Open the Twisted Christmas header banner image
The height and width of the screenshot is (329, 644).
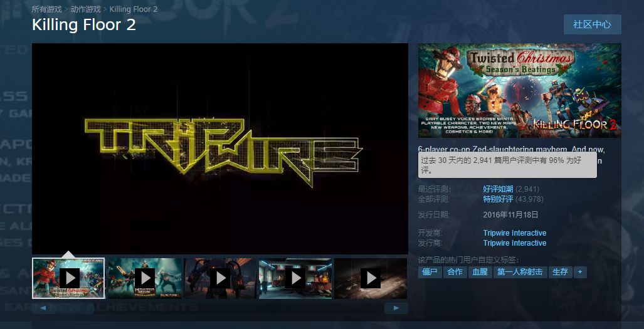[520, 91]
